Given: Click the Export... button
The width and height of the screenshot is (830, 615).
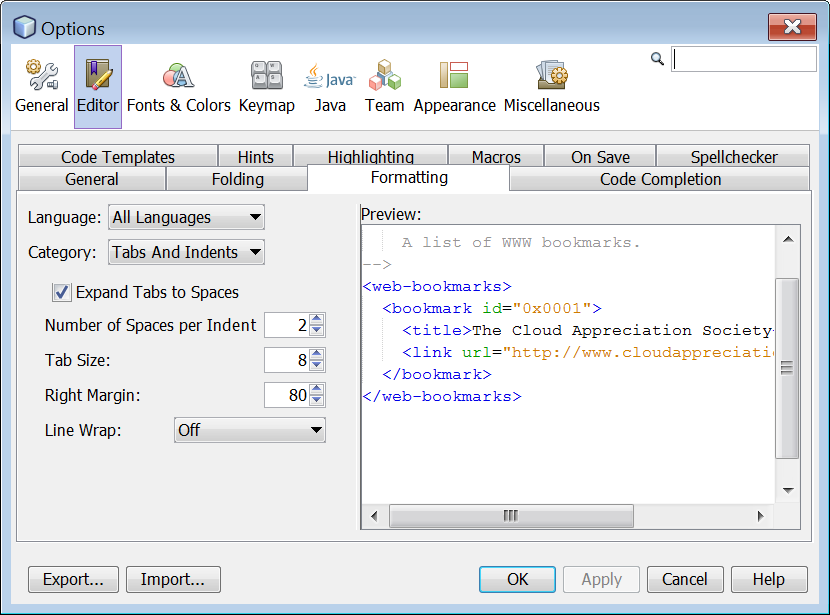Looking at the screenshot, I should 73,579.
